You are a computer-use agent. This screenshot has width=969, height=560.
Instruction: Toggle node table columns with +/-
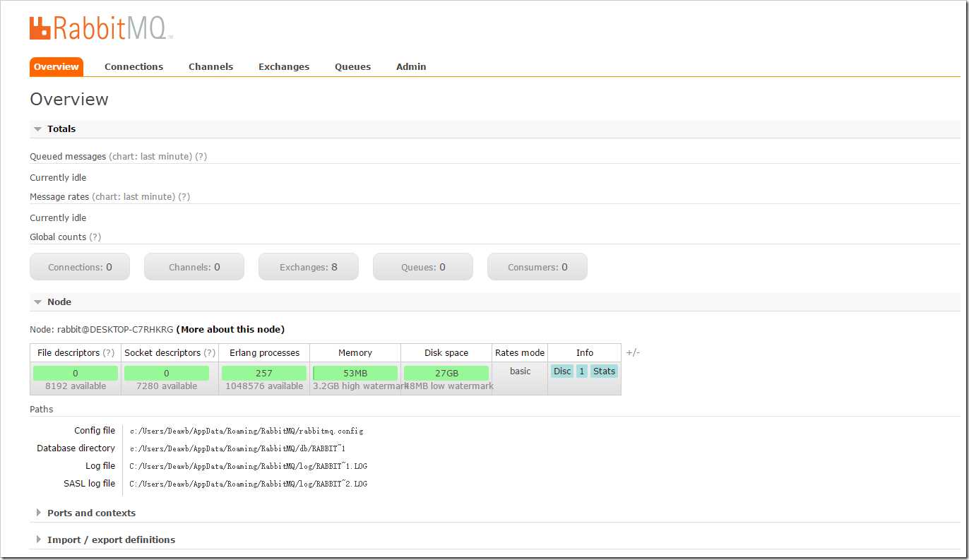(x=633, y=352)
